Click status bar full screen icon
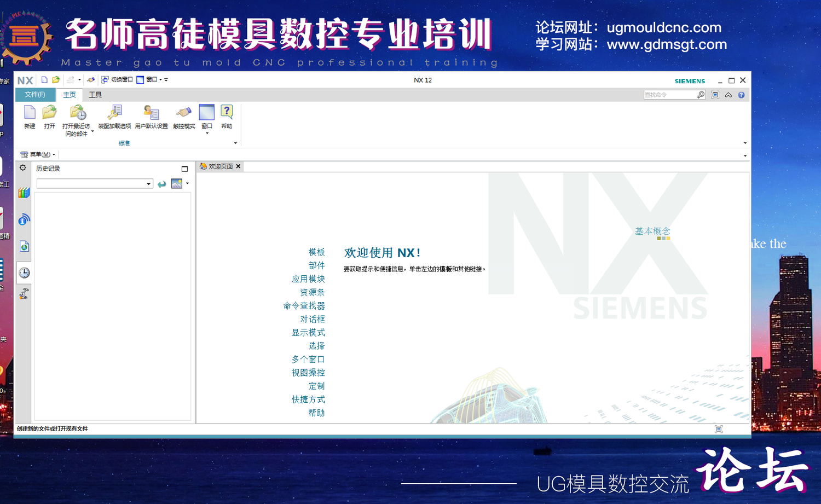This screenshot has width=821, height=504. click(719, 429)
